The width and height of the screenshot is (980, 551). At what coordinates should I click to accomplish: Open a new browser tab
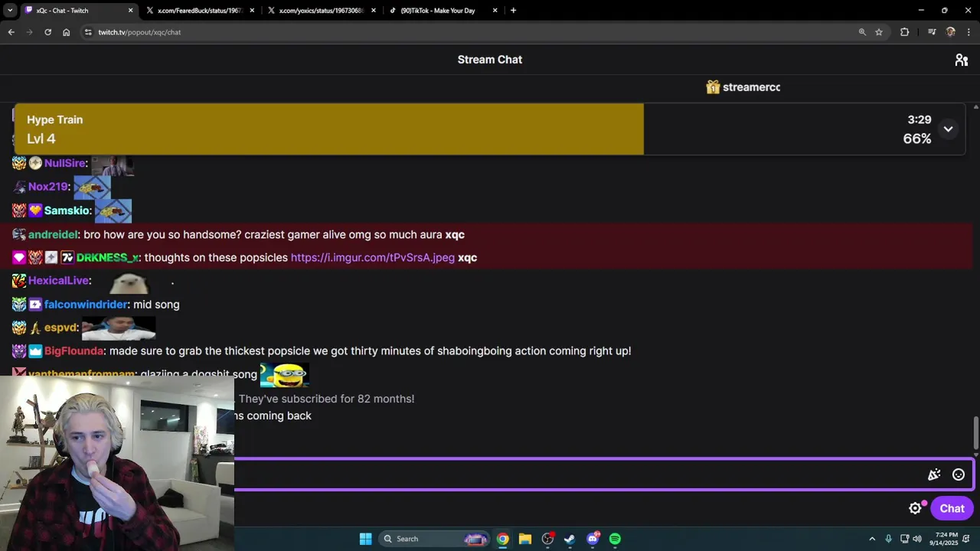pos(513,11)
